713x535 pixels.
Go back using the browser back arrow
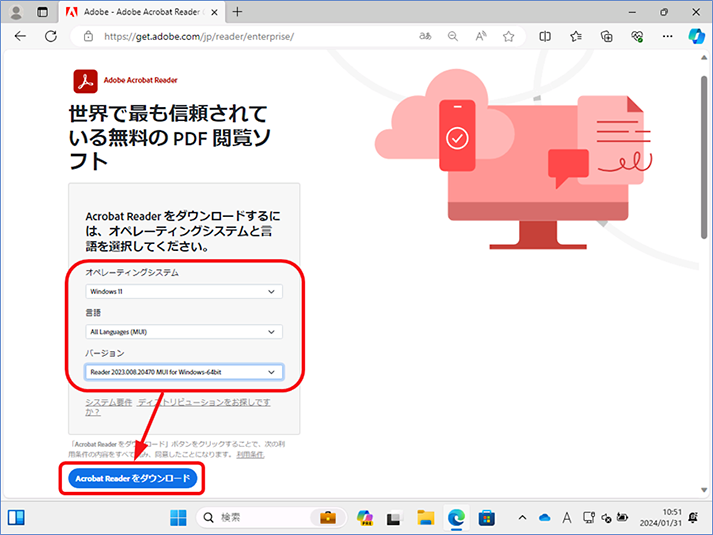20,36
